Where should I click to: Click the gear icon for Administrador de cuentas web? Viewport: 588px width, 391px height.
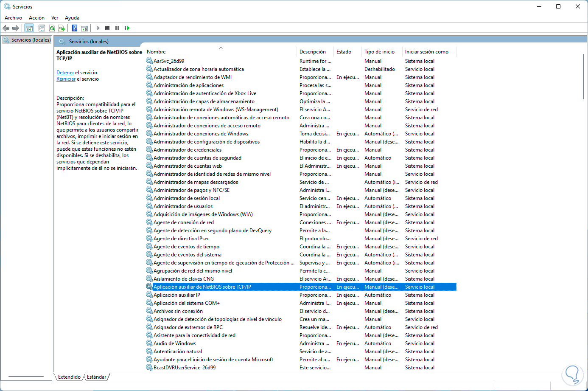(149, 166)
